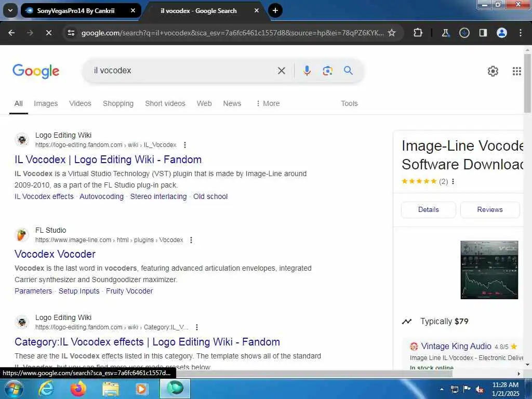532x399 pixels.
Task: Expand the More search filters
Action: pyautogui.click(x=268, y=103)
